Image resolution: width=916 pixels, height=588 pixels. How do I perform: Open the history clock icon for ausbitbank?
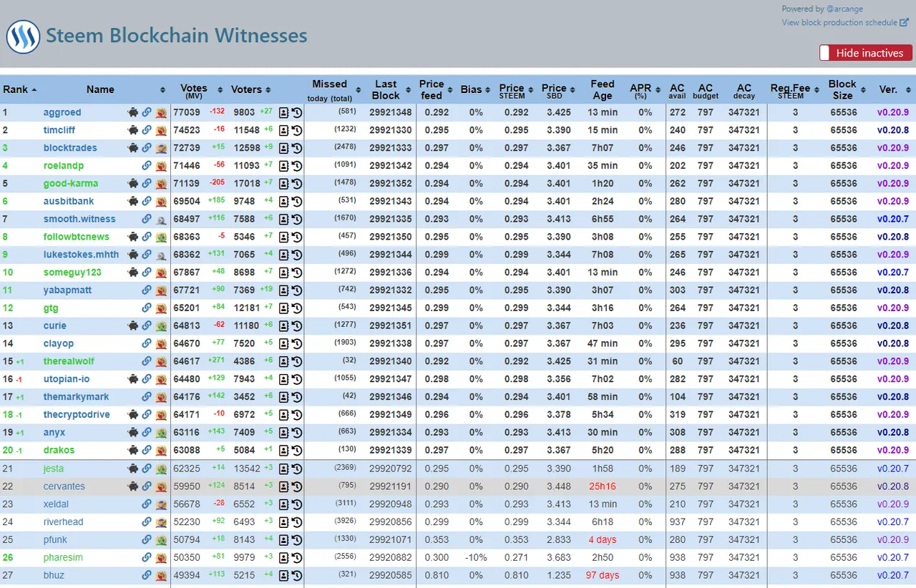click(296, 201)
